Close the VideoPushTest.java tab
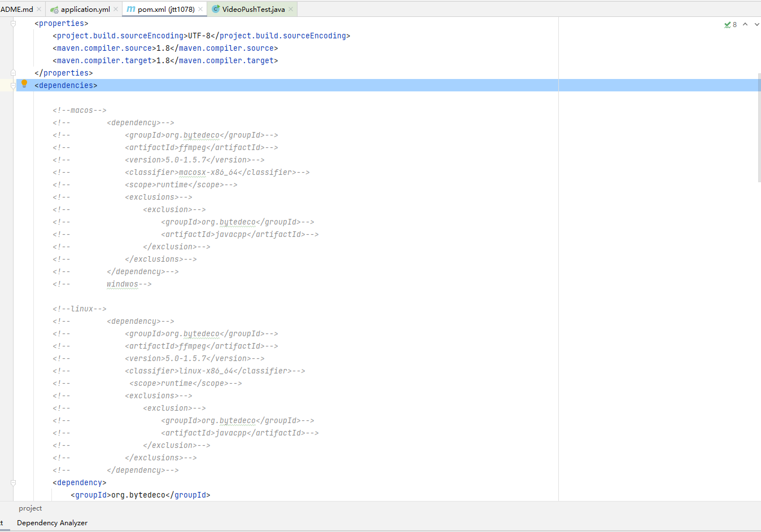The height and width of the screenshot is (532, 761). [291, 9]
